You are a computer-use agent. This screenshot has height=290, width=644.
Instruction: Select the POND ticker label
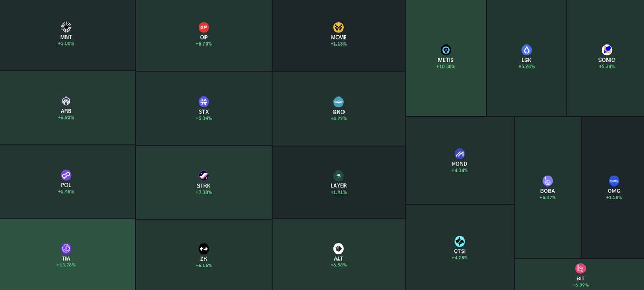coord(459,164)
